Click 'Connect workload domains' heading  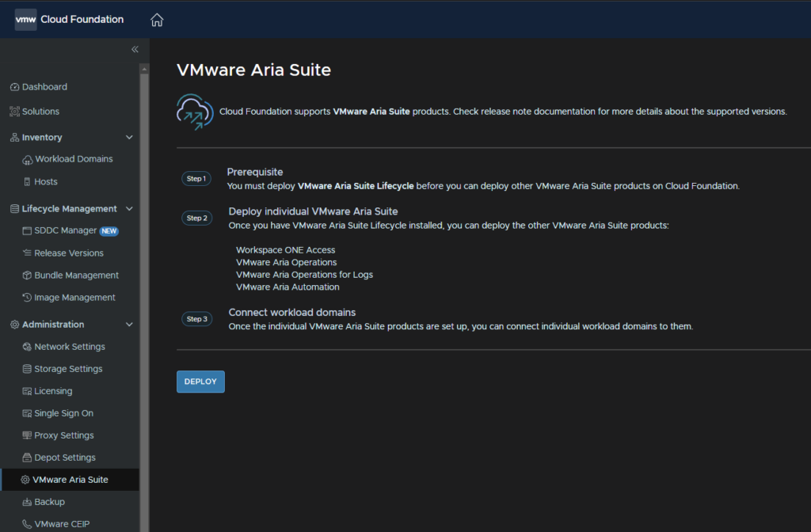[292, 312]
